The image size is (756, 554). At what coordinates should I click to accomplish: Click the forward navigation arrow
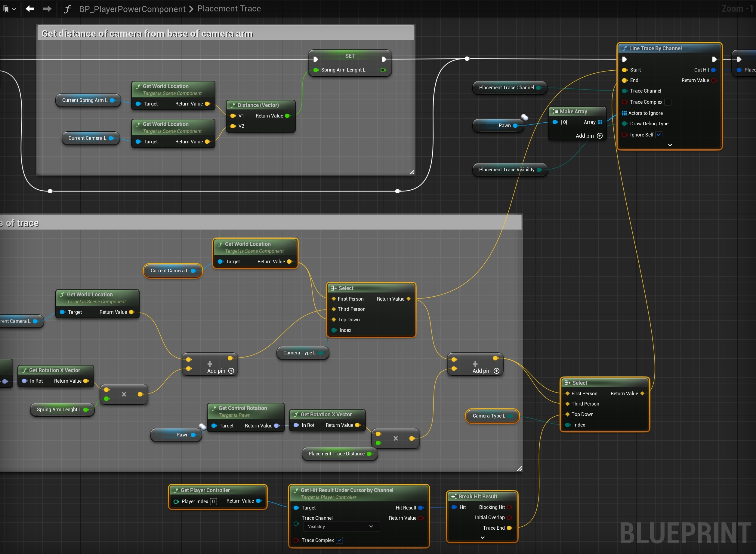click(x=47, y=9)
